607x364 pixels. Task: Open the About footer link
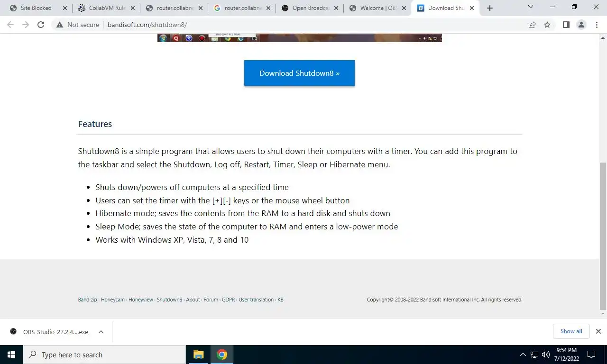pos(193,300)
